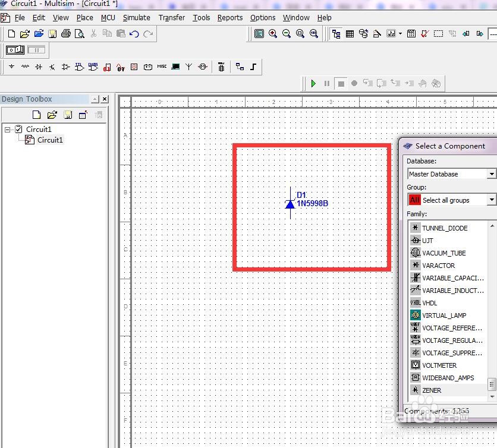Toggle the Circuit1 checkbox in Design Toolbox

(18, 129)
